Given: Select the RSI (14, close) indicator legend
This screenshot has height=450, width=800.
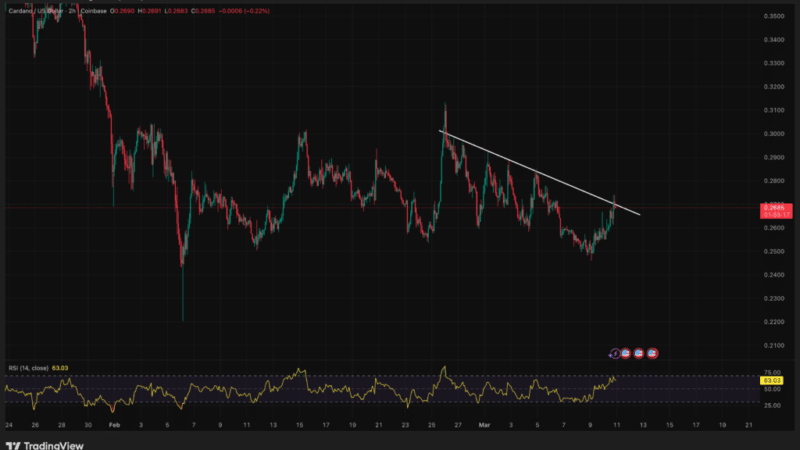Looking at the screenshot, I should pos(29,368).
